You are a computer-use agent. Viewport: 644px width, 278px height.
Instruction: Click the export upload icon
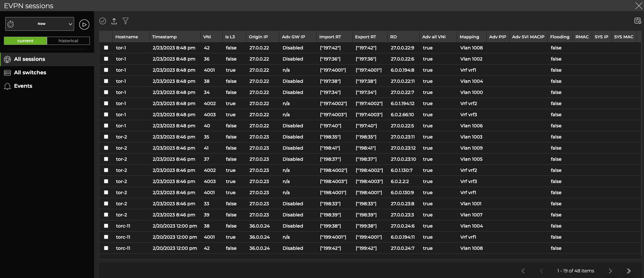(114, 21)
